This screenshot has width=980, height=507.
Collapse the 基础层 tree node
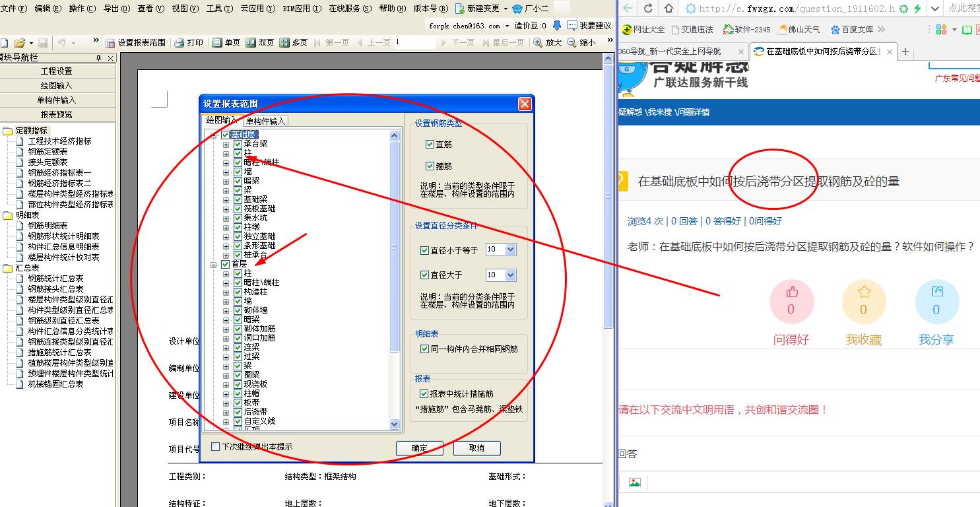click(213, 135)
